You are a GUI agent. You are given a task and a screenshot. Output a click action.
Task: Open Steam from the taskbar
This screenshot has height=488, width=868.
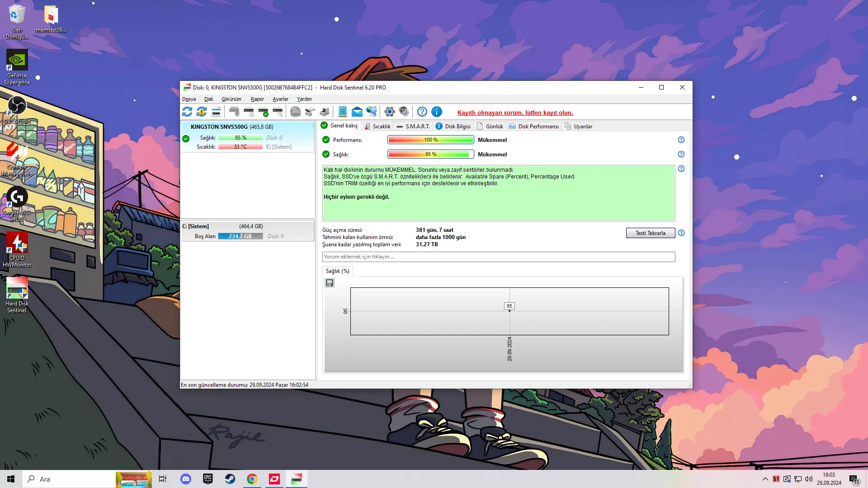pos(230,479)
